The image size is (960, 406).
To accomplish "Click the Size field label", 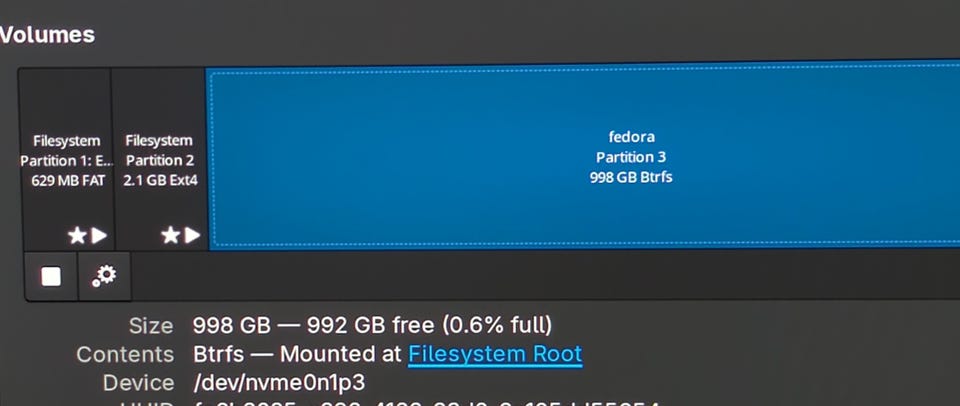I will pyautogui.click(x=151, y=326).
